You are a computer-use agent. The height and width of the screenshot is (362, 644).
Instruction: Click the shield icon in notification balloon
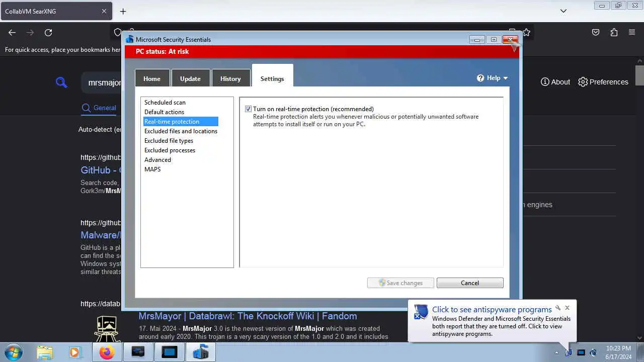[x=421, y=312]
